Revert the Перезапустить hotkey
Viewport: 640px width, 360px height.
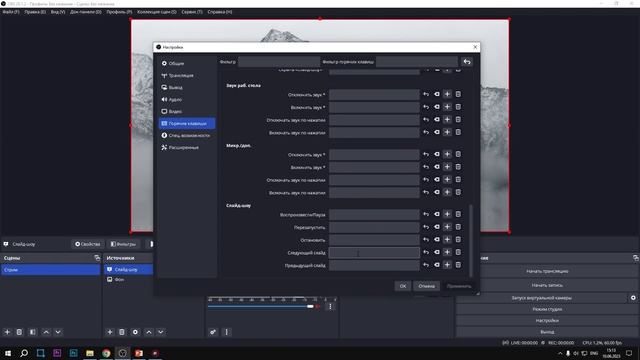point(426,227)
